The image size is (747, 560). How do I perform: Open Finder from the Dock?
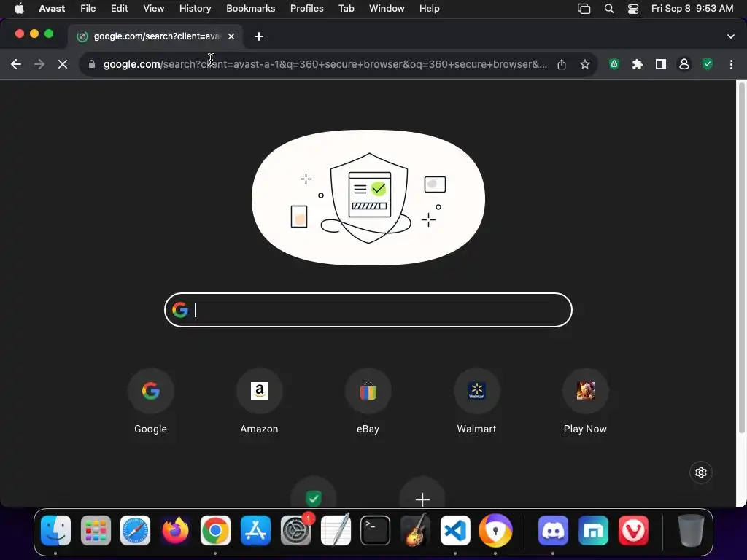pos(55,531)
